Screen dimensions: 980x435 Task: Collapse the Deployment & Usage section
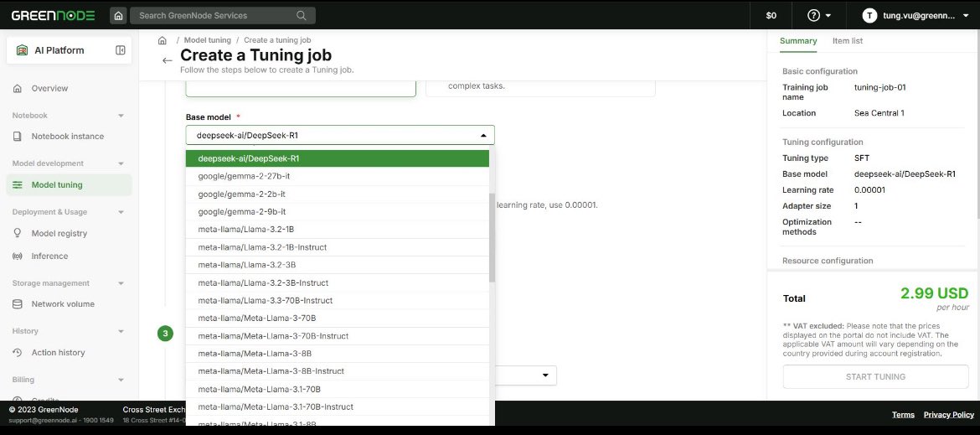click(121, 212)
